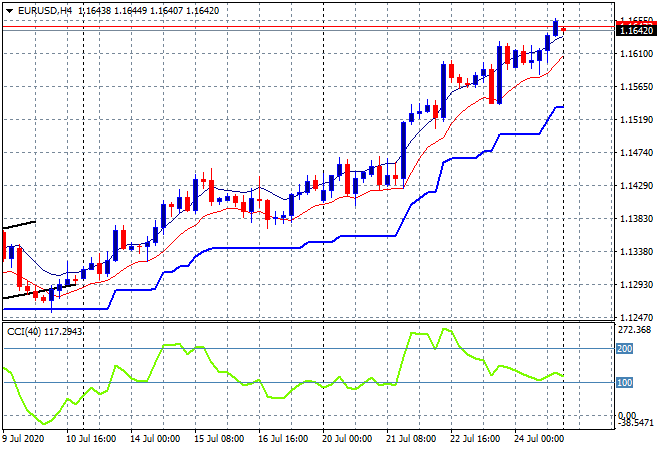Screen dimensions: 660x450
Task: Click the 1.14290 price axis label
Action: [636, 186]
